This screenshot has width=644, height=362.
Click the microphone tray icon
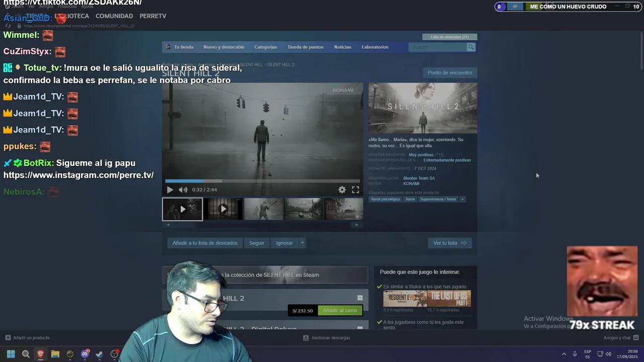(x=575, y=354)
